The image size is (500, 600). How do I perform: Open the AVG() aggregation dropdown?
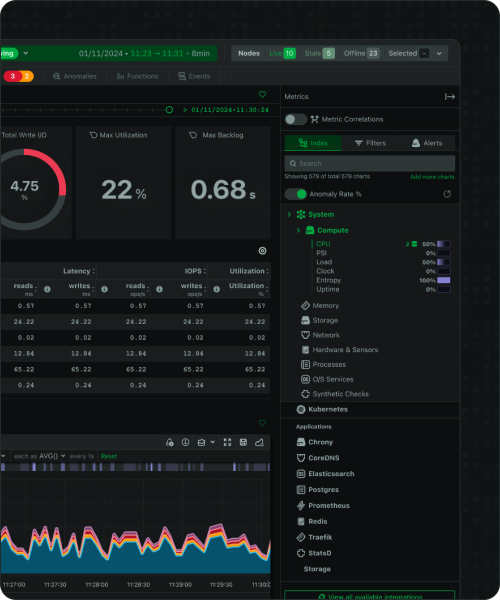(x=52, y=456)
